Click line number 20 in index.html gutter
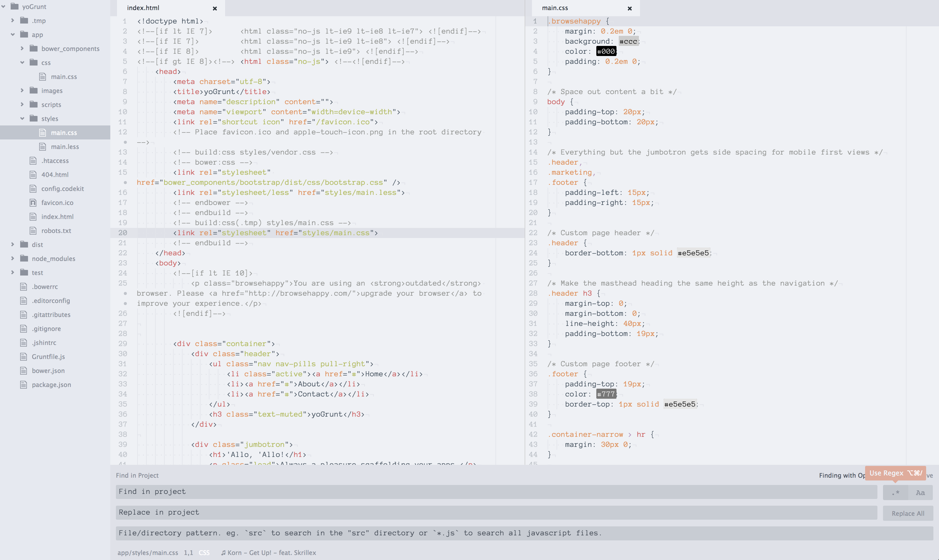Screen dimensions: 939x560 [123, 233]
